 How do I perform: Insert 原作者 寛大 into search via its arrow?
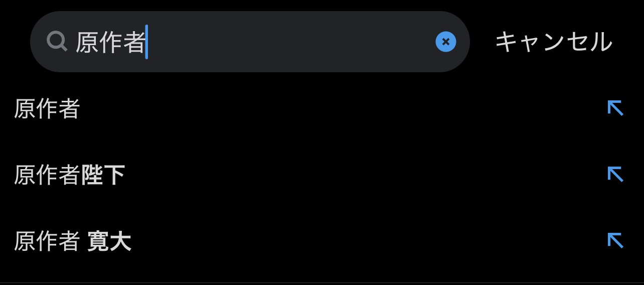(x=615, y=240)
